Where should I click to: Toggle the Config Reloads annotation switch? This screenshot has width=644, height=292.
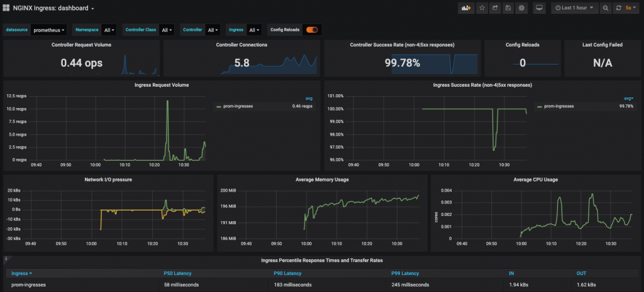tap(312, 30)
